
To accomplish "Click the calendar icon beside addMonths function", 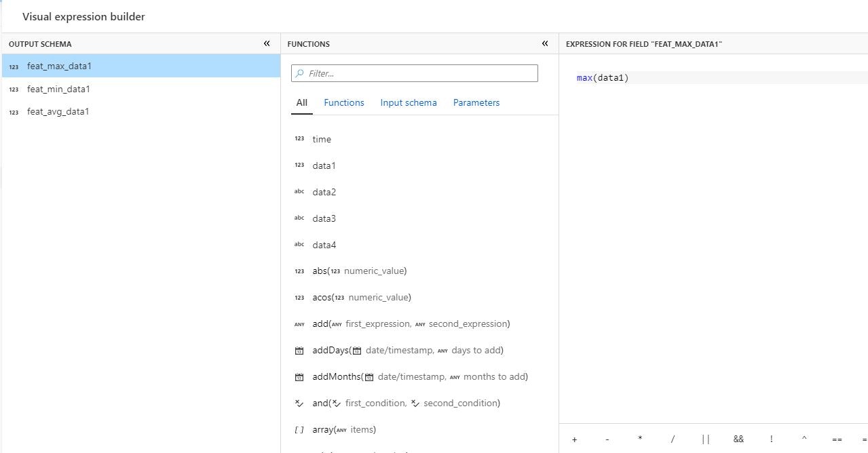I will coord(299,376).
